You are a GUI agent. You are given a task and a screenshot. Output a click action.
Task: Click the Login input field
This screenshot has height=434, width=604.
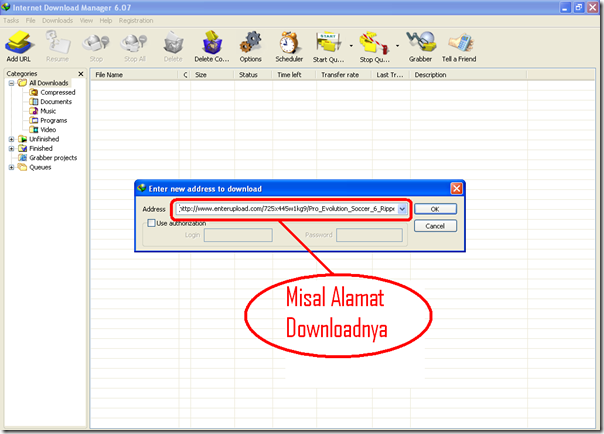(x=238, y=235)
